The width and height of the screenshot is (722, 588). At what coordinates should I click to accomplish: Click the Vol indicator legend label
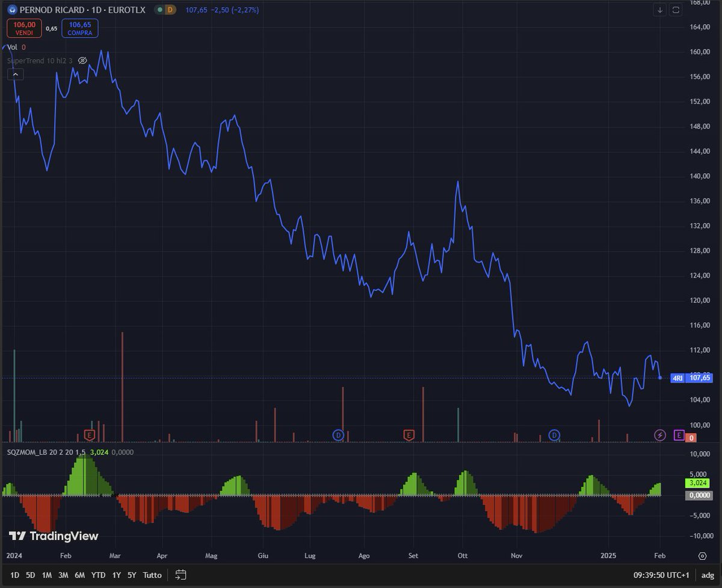click(12, 47)
